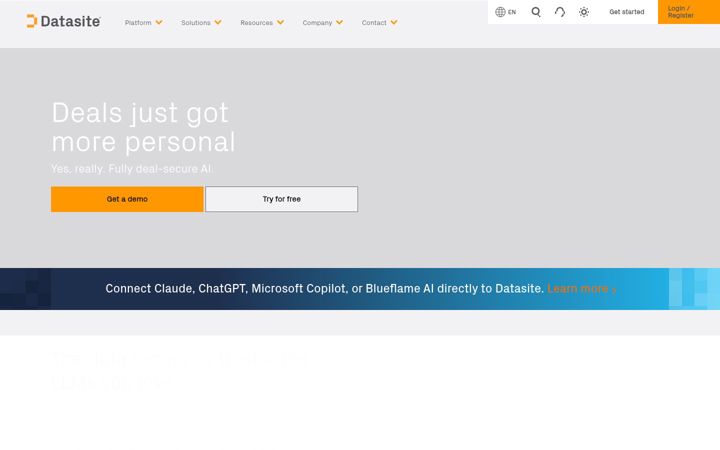The image size is (720, 450).
Task: Click the 'Fully deal-secure AI' subtitle text
Action: [x=160, y=169]
